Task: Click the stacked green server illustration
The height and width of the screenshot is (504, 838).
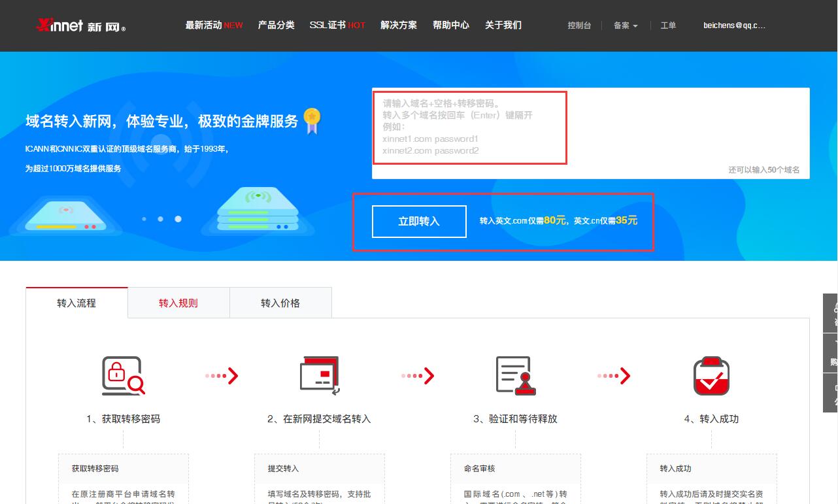Action: tap(258, 210)
